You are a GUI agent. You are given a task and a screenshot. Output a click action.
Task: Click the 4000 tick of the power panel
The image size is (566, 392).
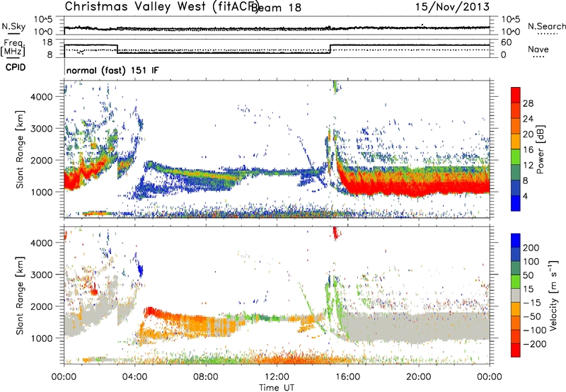[42, 97]
